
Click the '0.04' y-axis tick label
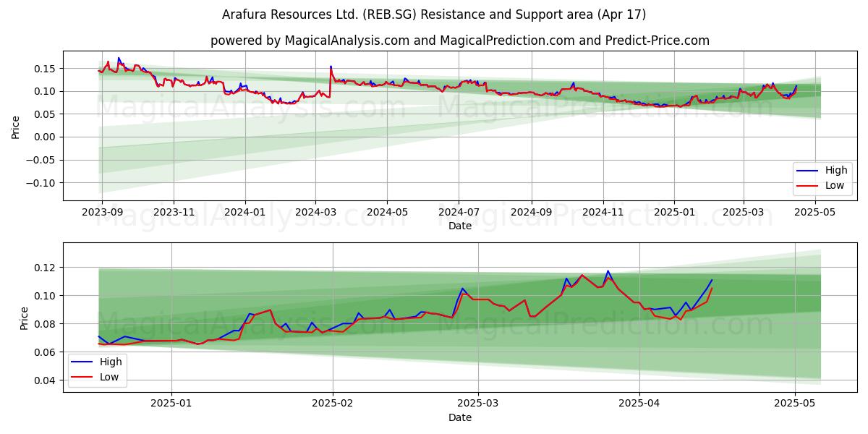tap(45, 380)
